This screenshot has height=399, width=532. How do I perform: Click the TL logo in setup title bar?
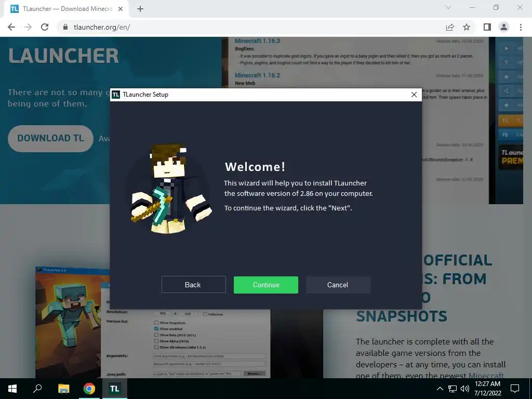pyautogui.click(x=116, y=95)
